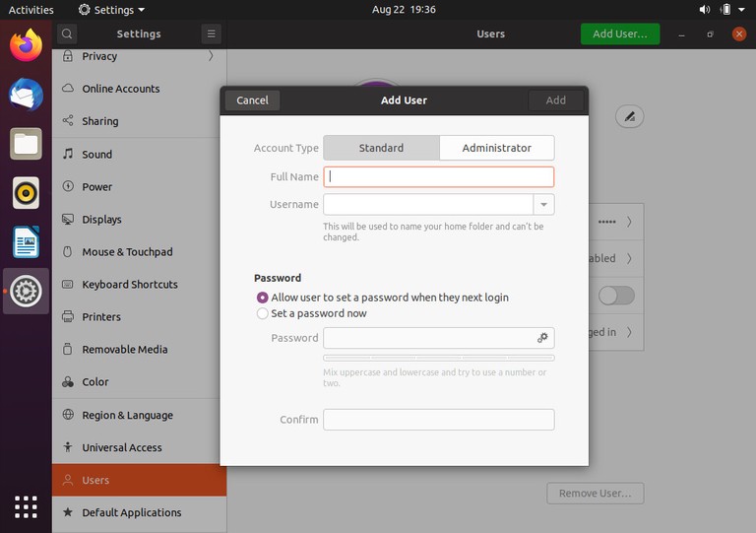Launch Rhythmbox music player from dock

click(26, 193)
